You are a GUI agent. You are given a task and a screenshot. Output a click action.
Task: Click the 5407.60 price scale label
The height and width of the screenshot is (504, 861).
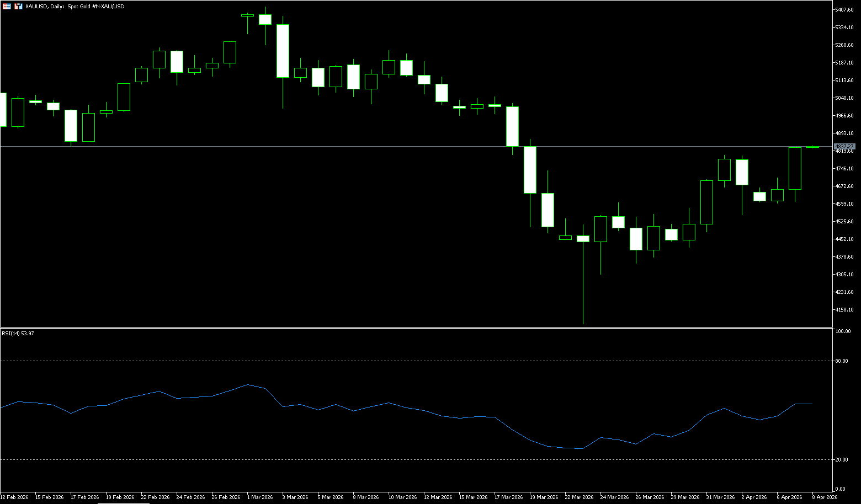point(844,10)
